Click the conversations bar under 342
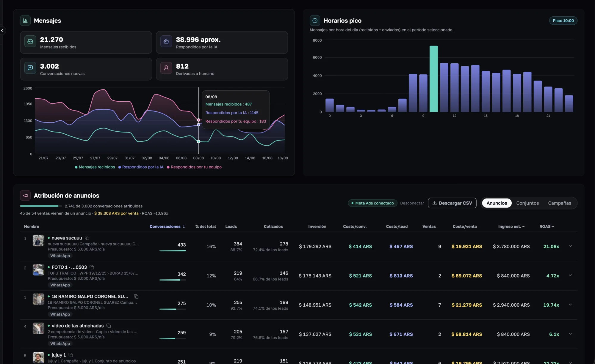The height and width of the screenshot is (364, 595). tap(173, 280)
